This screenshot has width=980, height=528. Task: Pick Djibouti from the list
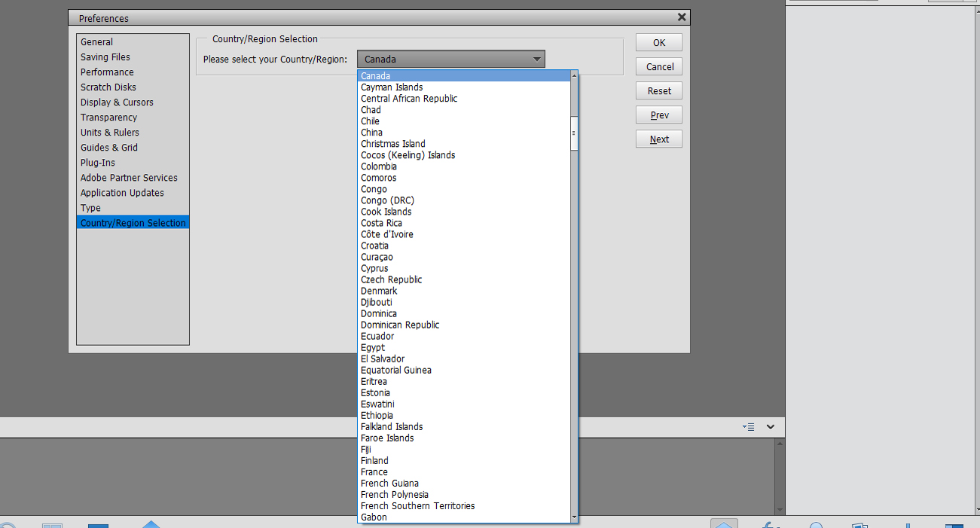[x=464, y=301]
